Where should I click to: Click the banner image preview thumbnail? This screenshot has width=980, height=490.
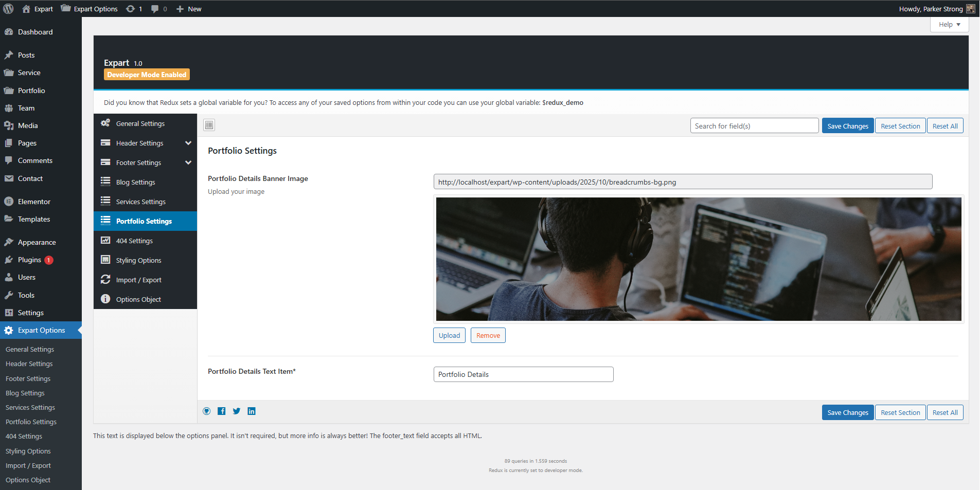point(698,259)
